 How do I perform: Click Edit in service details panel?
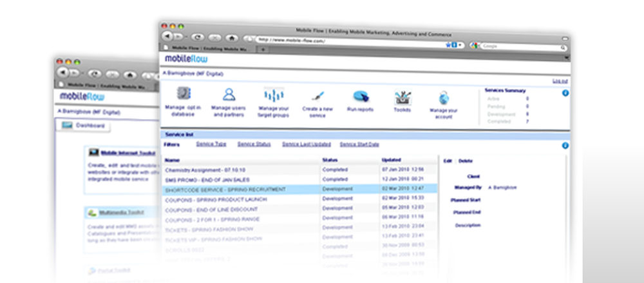[x=448, y=161]
